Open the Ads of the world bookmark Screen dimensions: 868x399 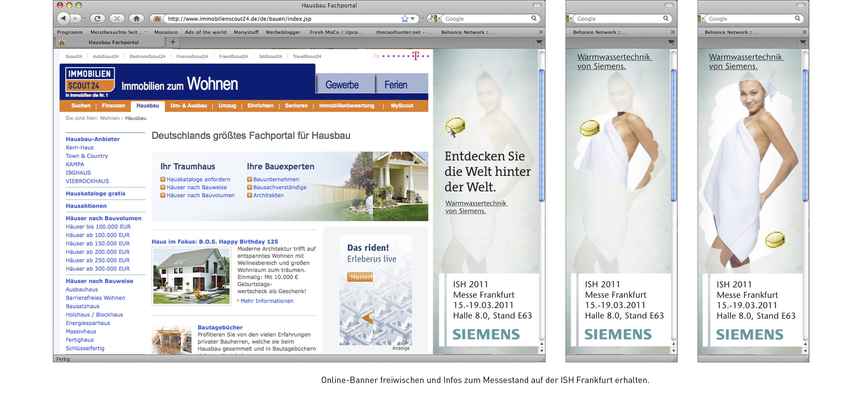pos(205,32)
